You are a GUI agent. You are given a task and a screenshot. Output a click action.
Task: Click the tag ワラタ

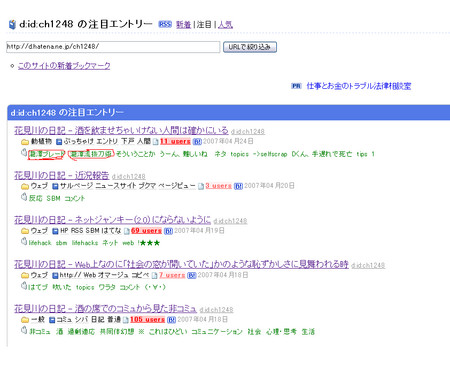tap(107, 287)
